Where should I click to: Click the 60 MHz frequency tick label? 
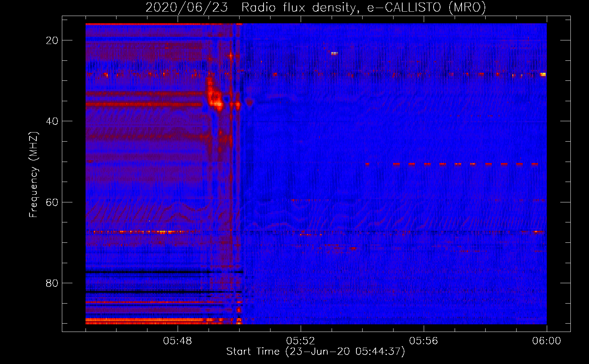click(x=52, y=202)
